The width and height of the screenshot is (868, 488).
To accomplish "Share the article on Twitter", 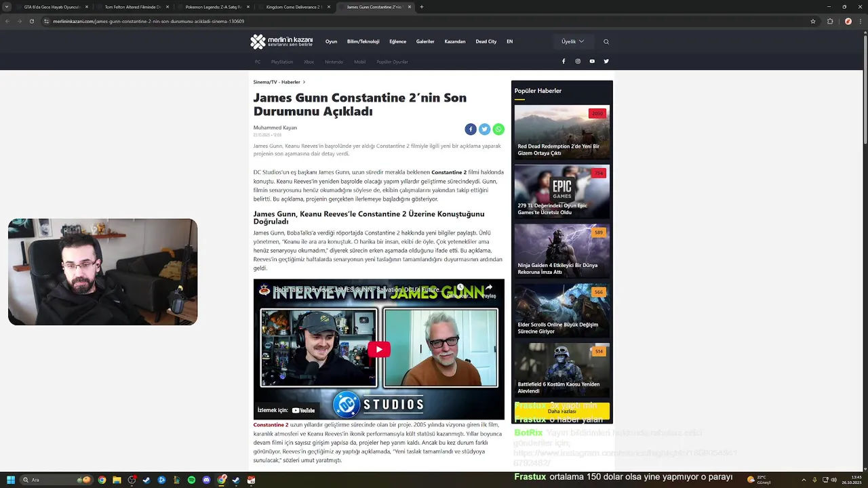I will [484, 129].
